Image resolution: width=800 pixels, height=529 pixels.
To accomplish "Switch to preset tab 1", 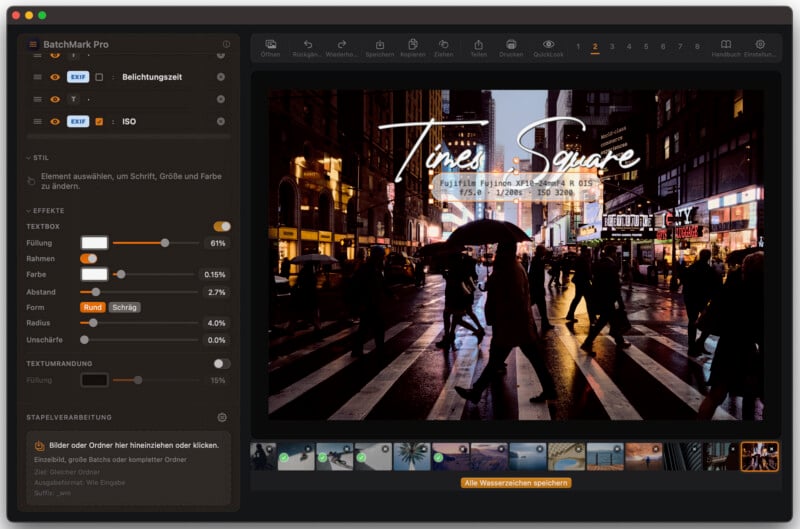I will 578,46.
